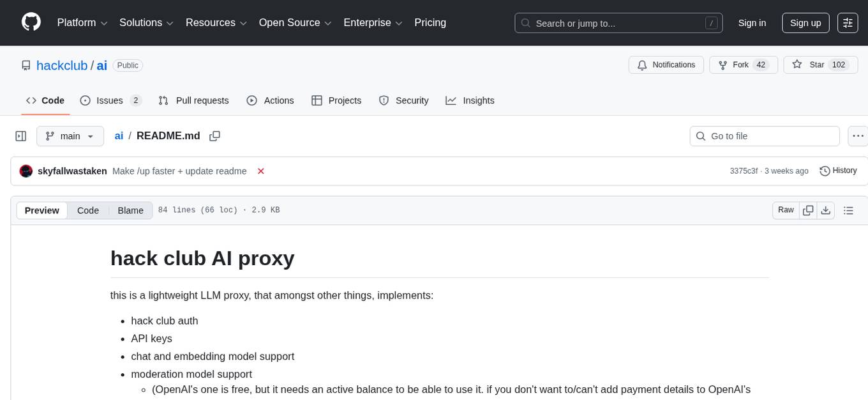Screen dimensions: 868x400
Task: Open the Open Source dropdown
Action: (x=295, y=23)
